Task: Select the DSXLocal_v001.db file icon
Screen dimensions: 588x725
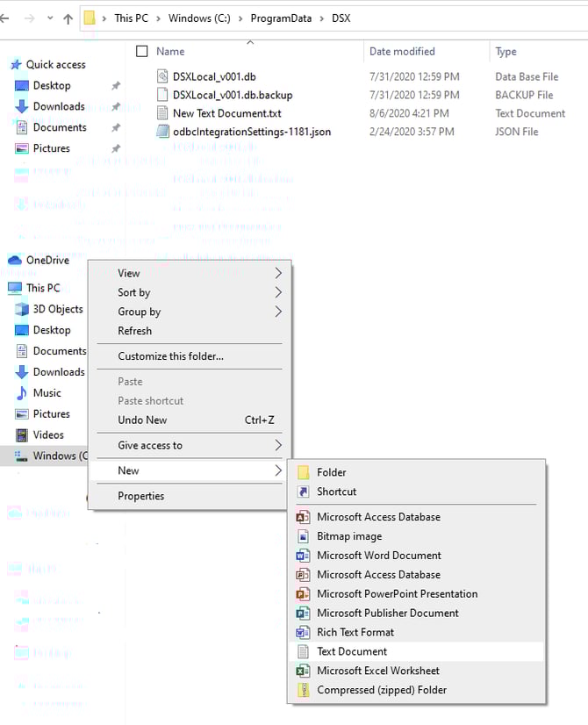Action: 162,76
